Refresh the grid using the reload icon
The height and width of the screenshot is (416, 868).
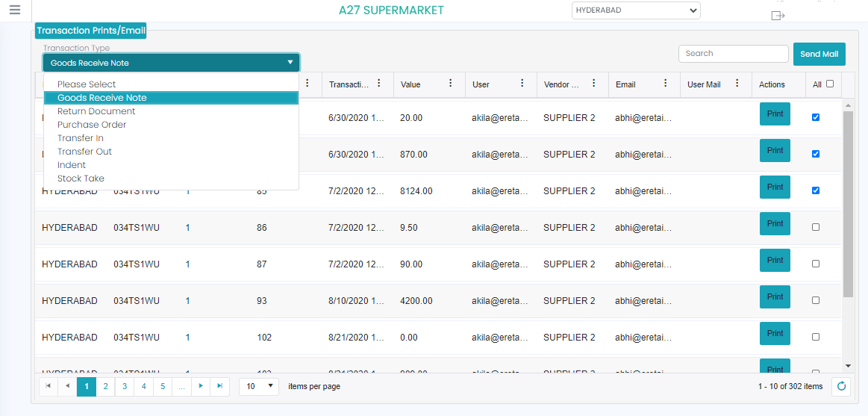(x=842, y=386)
